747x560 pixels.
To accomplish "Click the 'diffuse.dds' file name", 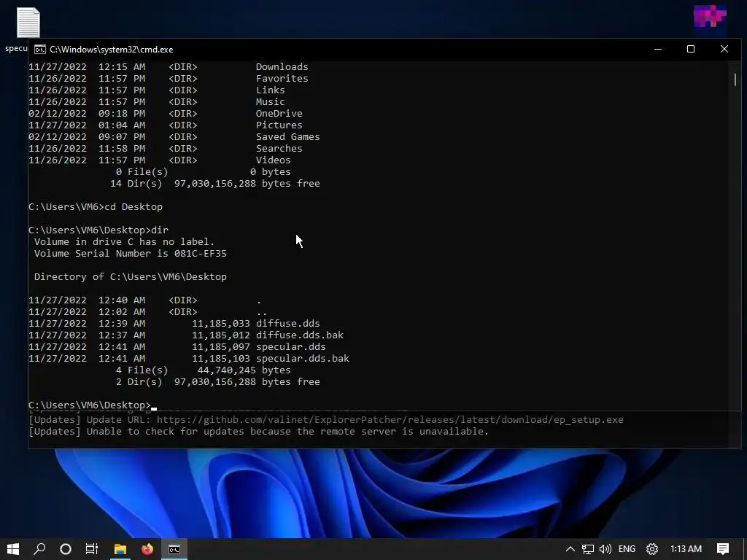I will pos(287,323).
